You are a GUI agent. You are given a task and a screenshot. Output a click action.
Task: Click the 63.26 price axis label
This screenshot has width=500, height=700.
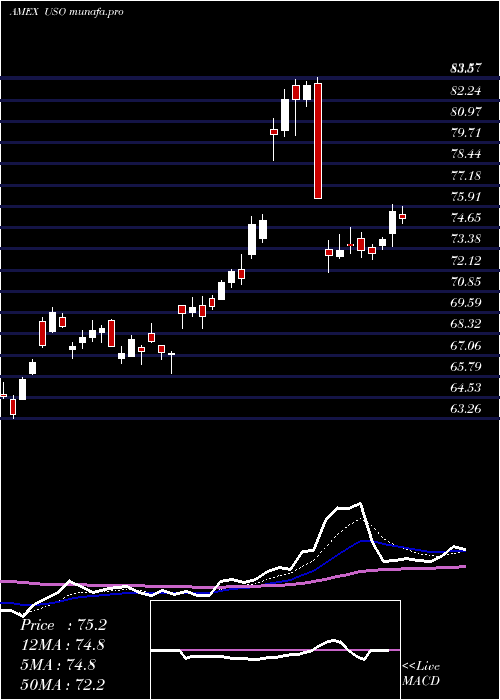(466, 409)
